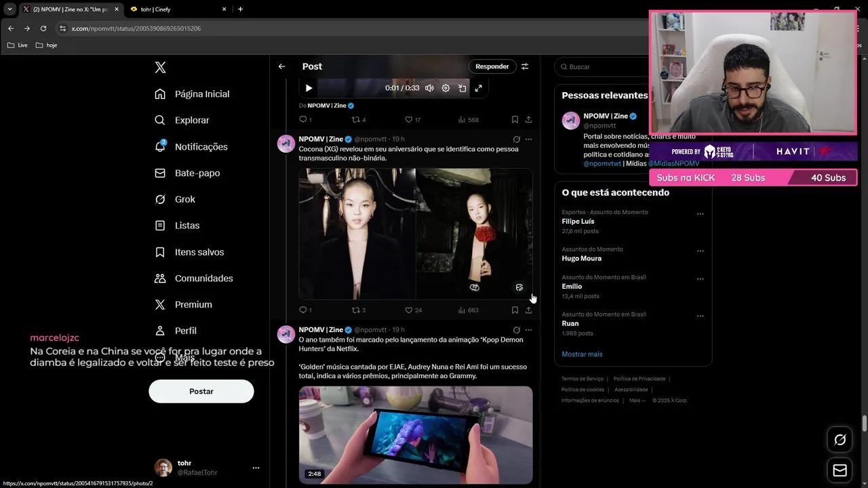868x488 pixels.
Task: Play the video at 0:01 / 0:33
Action: [309, 88]
